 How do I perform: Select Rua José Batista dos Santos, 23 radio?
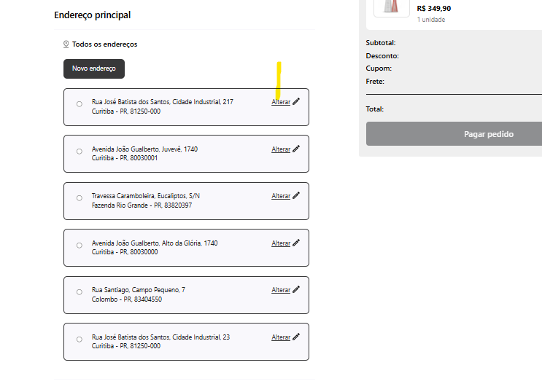click(x=80, y=340)
